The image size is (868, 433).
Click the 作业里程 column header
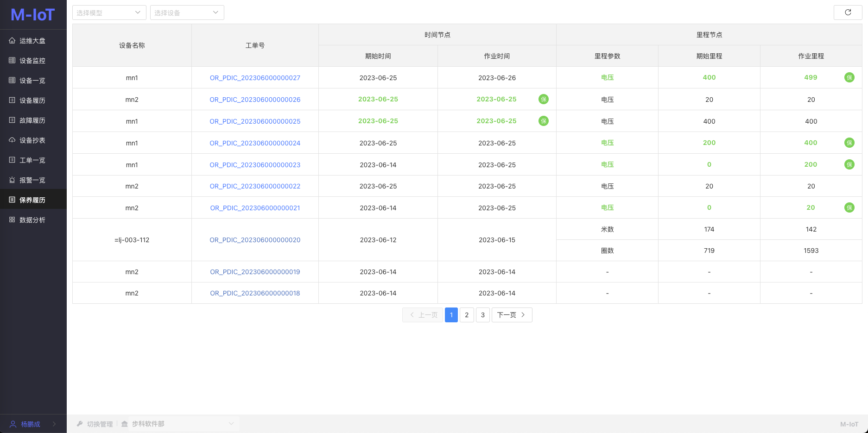tap(811, 56)
